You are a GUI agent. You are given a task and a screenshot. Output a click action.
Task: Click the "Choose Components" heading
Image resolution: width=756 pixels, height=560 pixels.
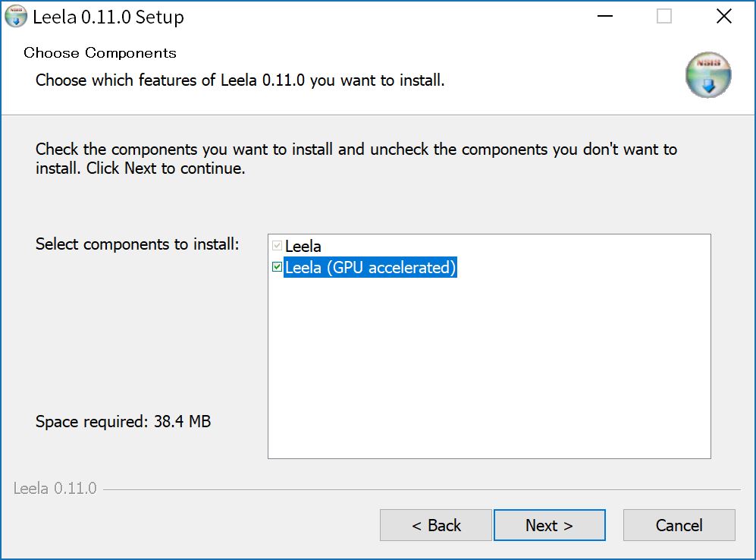pyautogui.click(x=100, y=52)
